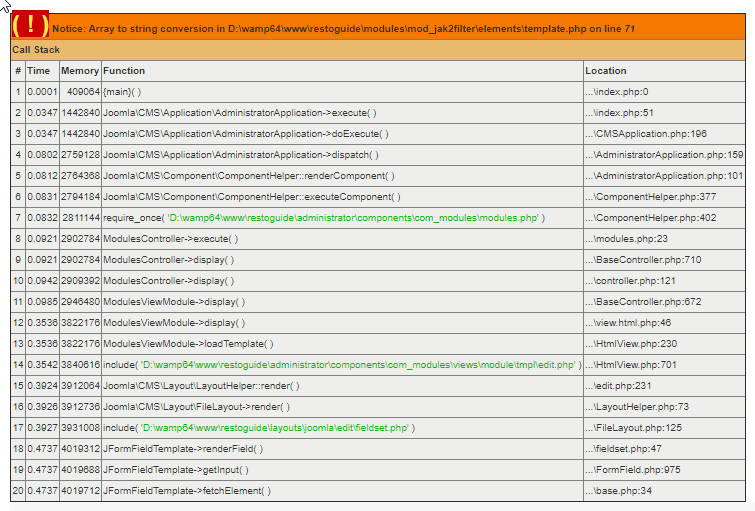Select AdministratorApplication.php:159 location cell
The image size is (755, 511).
[664, 155]
